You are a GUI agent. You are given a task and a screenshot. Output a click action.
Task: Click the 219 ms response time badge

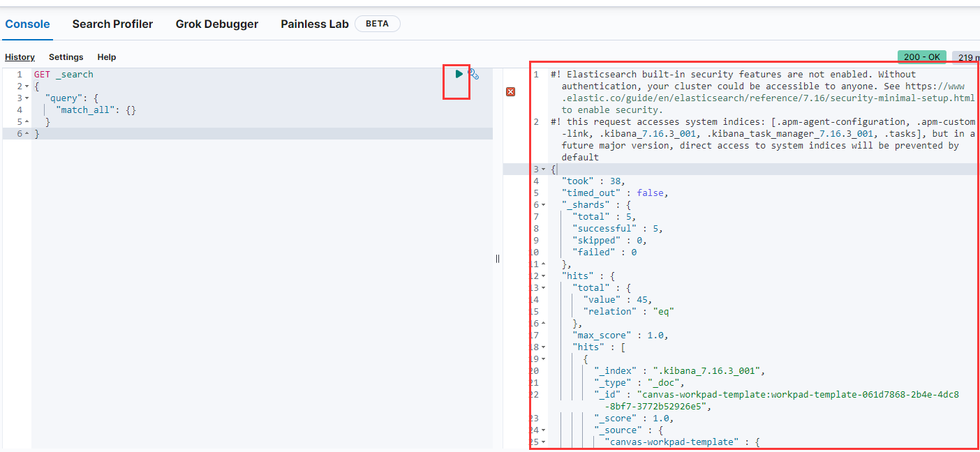966,57
